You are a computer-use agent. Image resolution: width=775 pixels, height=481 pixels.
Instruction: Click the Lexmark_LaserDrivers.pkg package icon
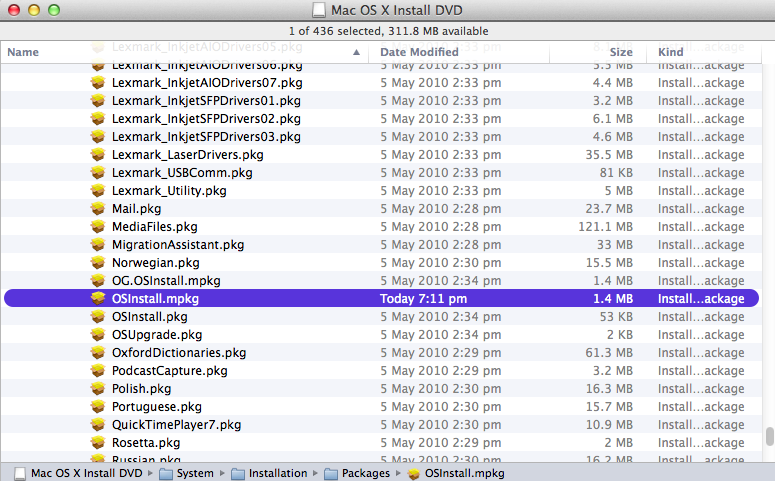[x=98, y=155]
